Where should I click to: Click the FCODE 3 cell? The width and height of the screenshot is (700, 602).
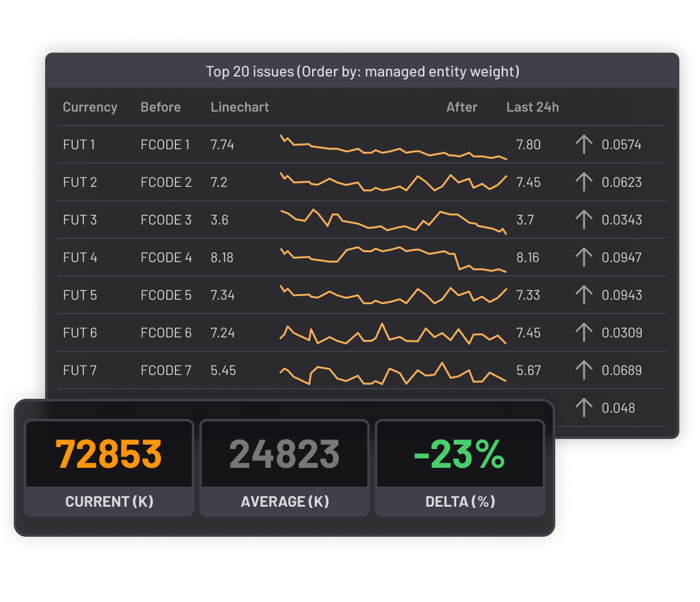point(166,220)
